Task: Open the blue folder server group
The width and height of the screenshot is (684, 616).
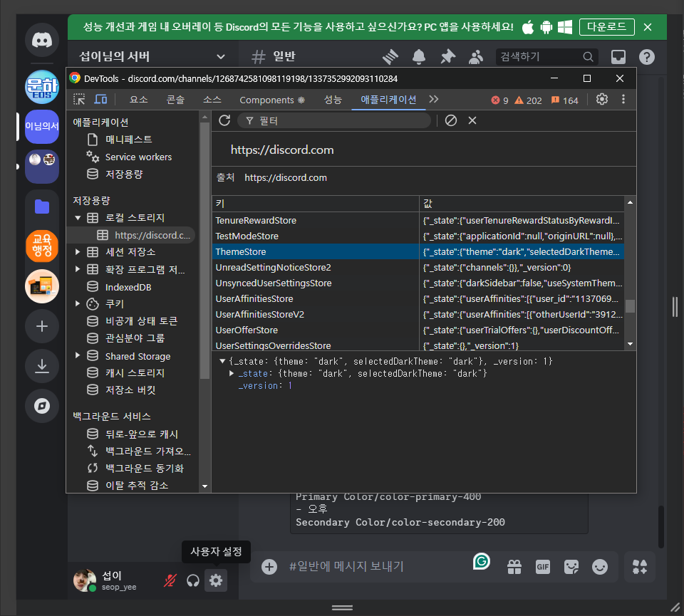Action: (42, 207)
